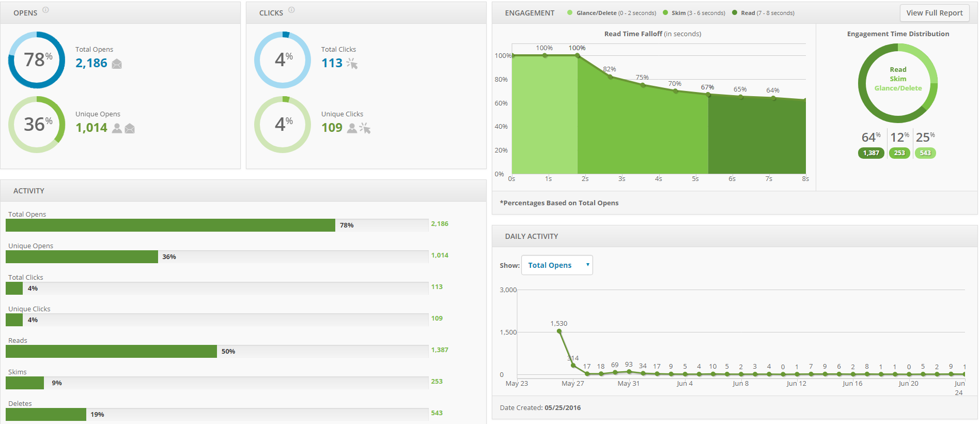Click the envelope icon next to 2,186
This screenshot has height=424, width=980.
pyautogui.click(x=117, y=64)
